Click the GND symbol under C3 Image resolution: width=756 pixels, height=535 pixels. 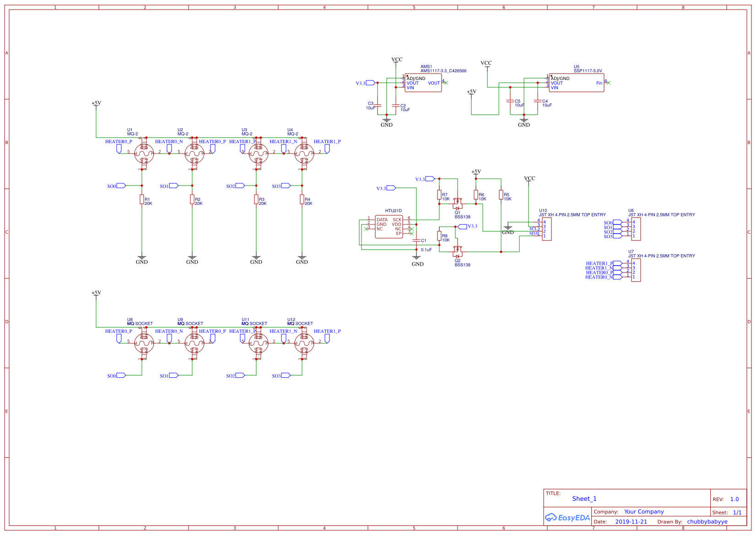tap(387, 121)
